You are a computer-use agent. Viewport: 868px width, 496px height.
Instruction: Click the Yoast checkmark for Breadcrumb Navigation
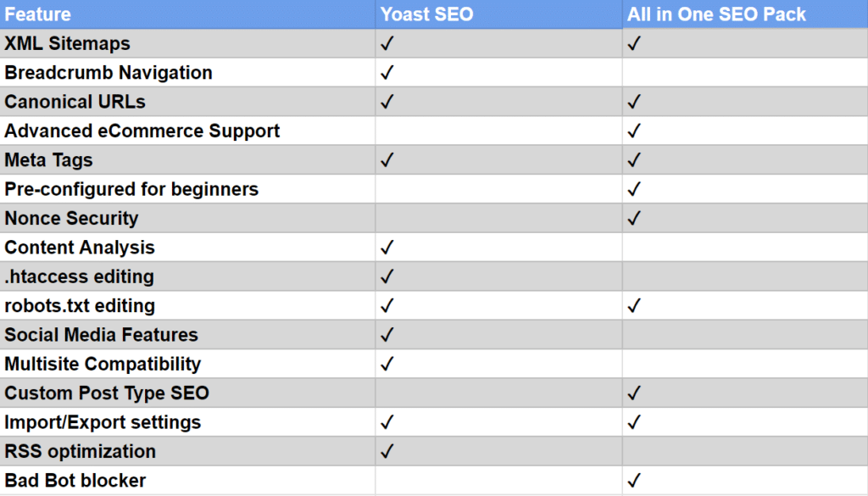(x=387, y=73)
